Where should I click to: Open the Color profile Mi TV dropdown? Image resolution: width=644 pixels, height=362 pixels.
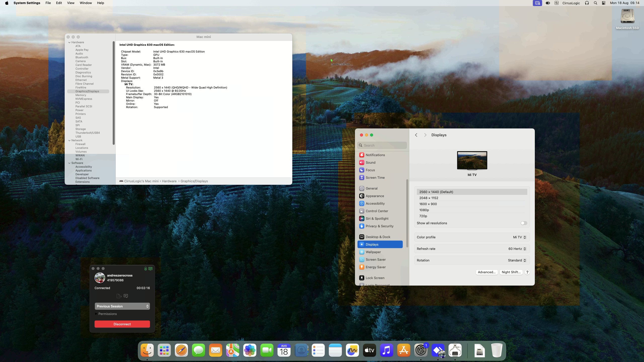click(519, 237)
